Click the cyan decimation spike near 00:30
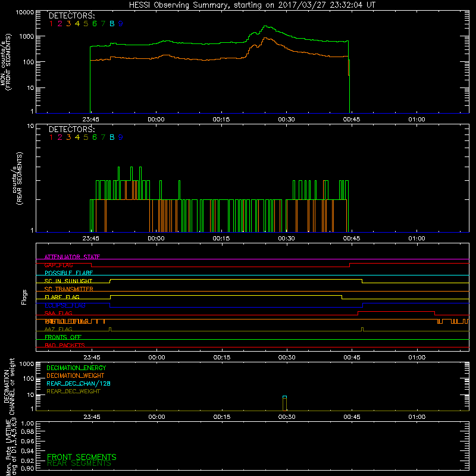476x476 pixels. point(284,397)
